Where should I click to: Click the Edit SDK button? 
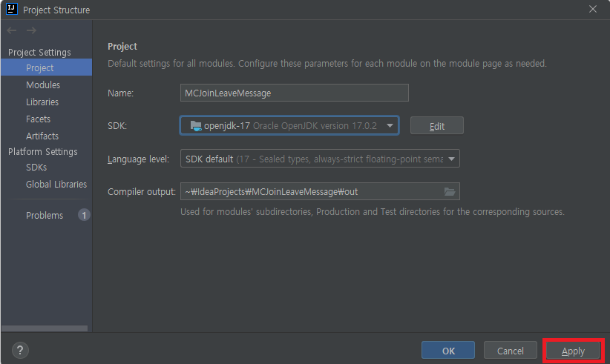437,125
